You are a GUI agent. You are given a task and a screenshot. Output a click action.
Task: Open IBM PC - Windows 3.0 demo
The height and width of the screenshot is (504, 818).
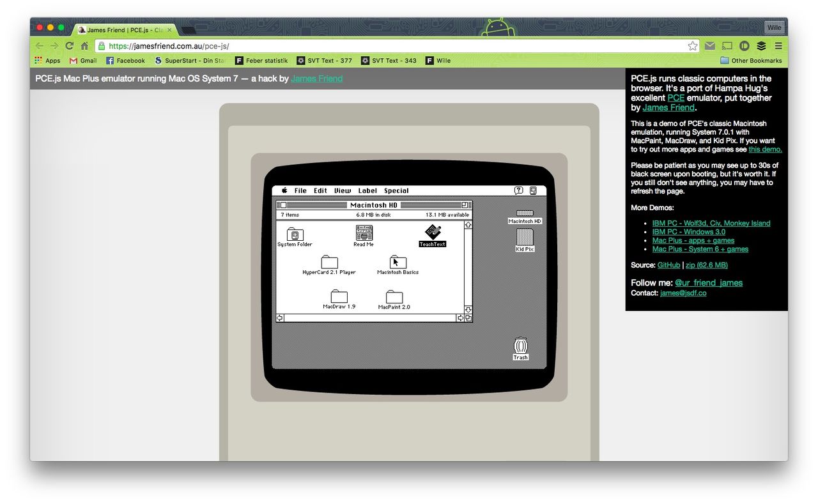(689, 232)
